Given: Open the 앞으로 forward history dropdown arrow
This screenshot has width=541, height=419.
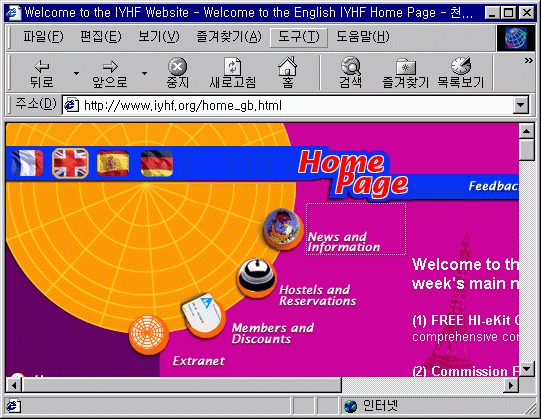Looking at the screenshot, I should coord(145,73).
